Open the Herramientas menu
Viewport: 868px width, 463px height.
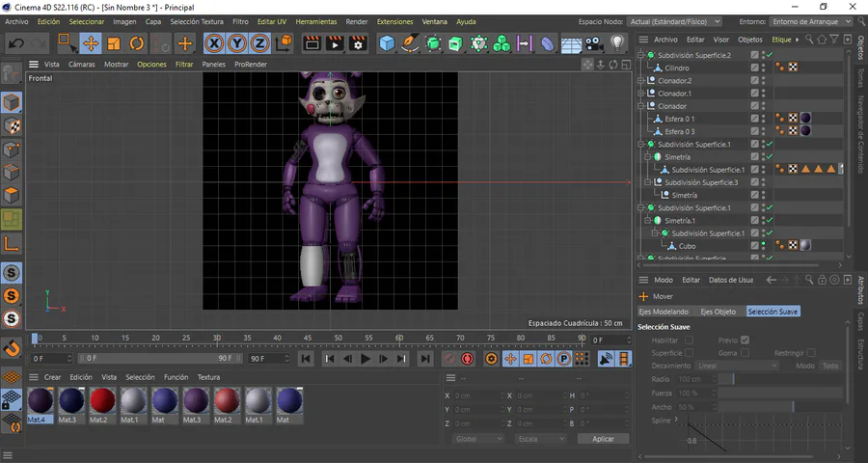[316, 21]
